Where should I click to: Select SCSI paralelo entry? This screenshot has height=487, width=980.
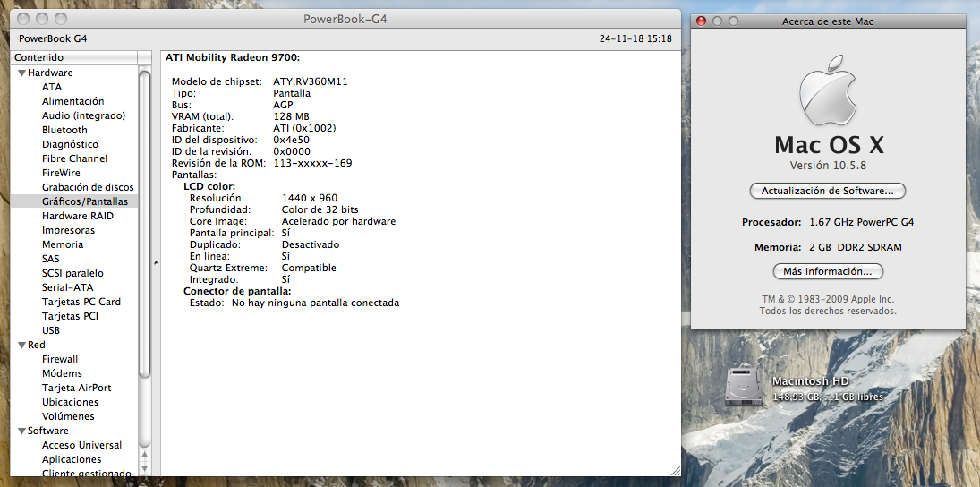(x=73, y=273)
